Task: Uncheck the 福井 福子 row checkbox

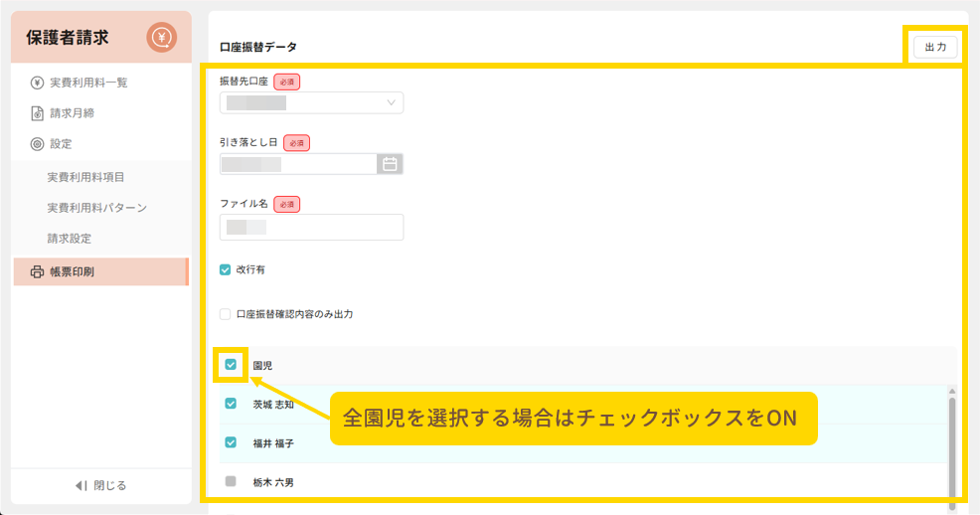Action: pyautogui.click(x=231, y=442)
